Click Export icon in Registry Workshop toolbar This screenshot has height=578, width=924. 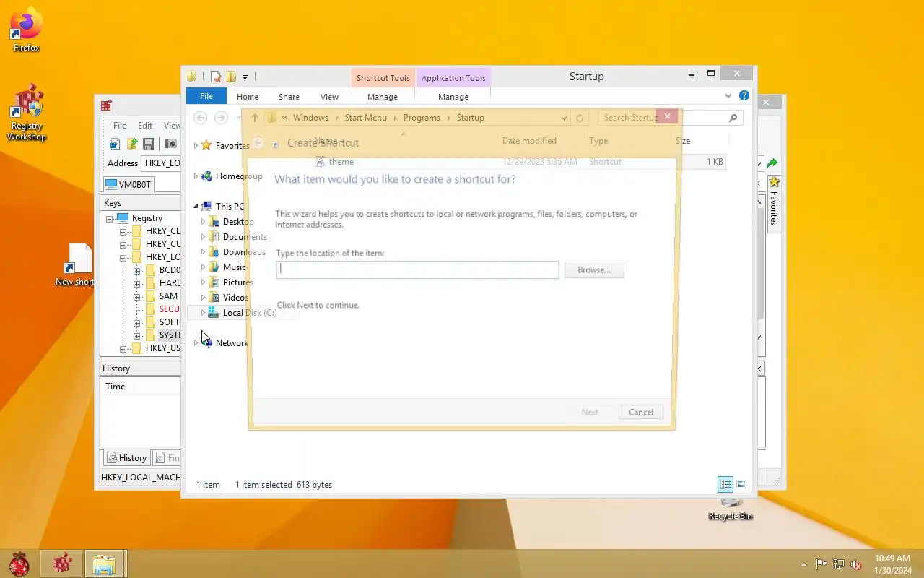[132, 144]
